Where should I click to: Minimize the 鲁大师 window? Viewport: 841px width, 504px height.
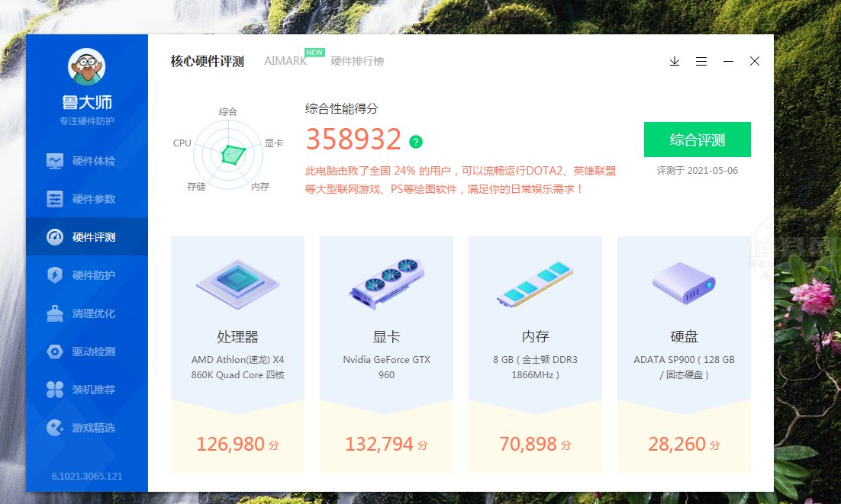(728, 61)
